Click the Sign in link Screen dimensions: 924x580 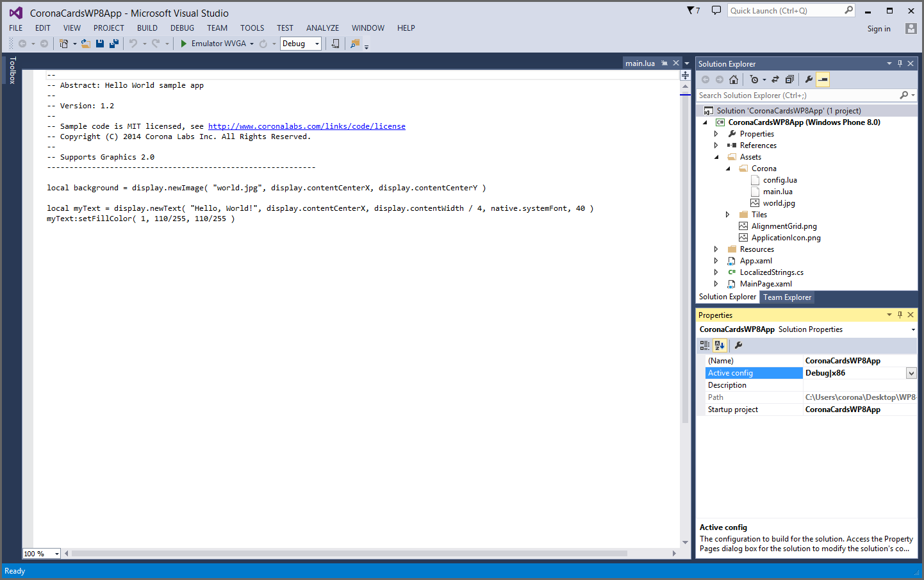point(879,29)
